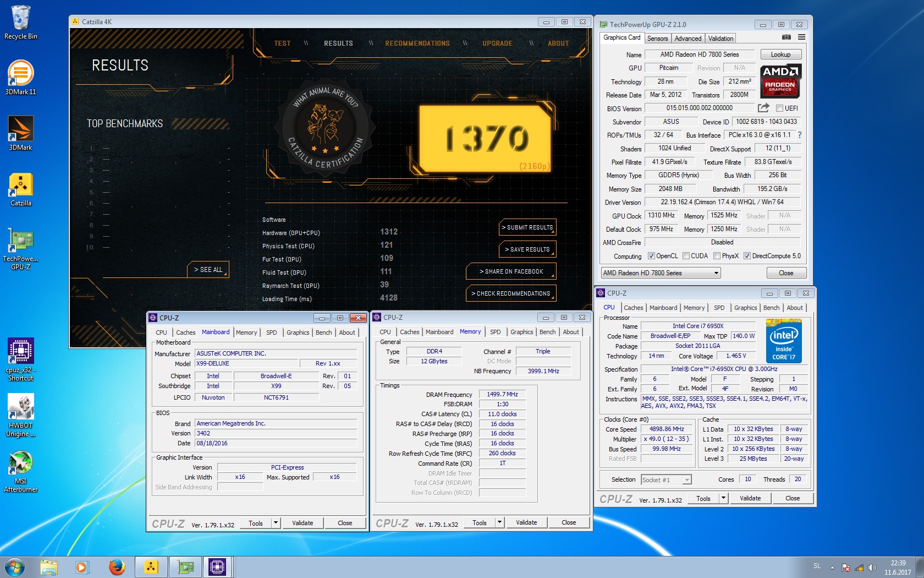Click the Lookup button in GPU-Z
Viewport: 924px width, 578px height.
coord(780,54)
